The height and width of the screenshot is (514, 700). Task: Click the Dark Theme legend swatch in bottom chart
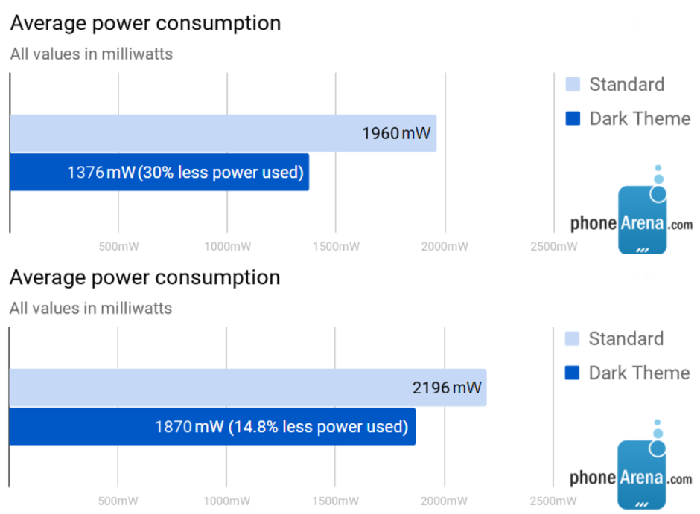click(571, 372)
